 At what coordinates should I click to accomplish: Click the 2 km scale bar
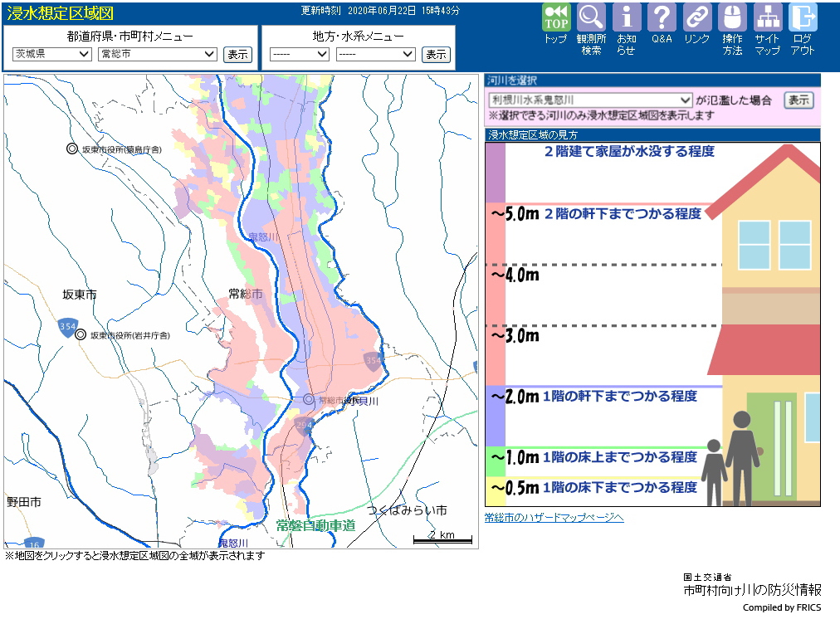442,537
